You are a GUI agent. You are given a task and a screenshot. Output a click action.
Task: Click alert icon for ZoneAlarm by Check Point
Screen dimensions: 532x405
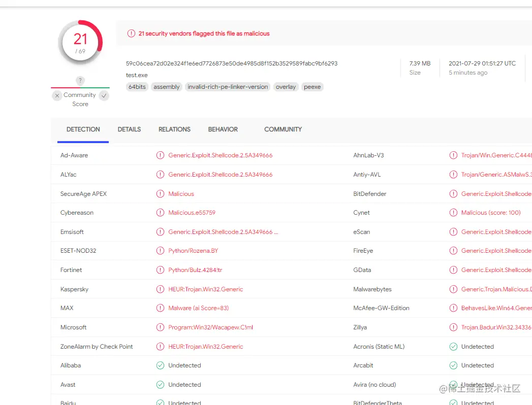160,346
